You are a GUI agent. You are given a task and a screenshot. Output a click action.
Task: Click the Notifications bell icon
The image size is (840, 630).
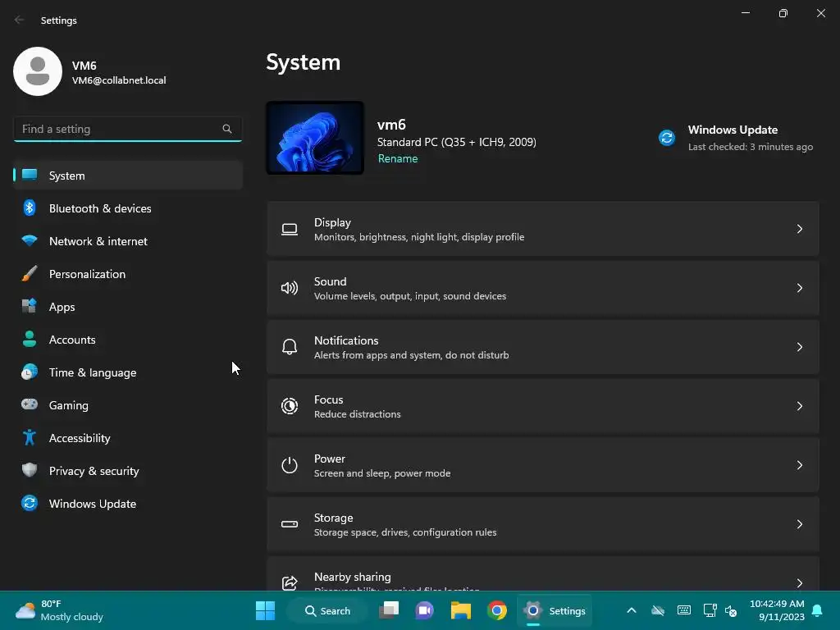290,347
